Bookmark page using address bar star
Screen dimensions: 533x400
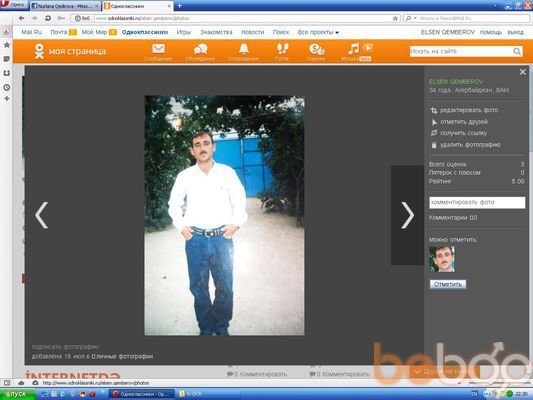click(x=395, y=18)
